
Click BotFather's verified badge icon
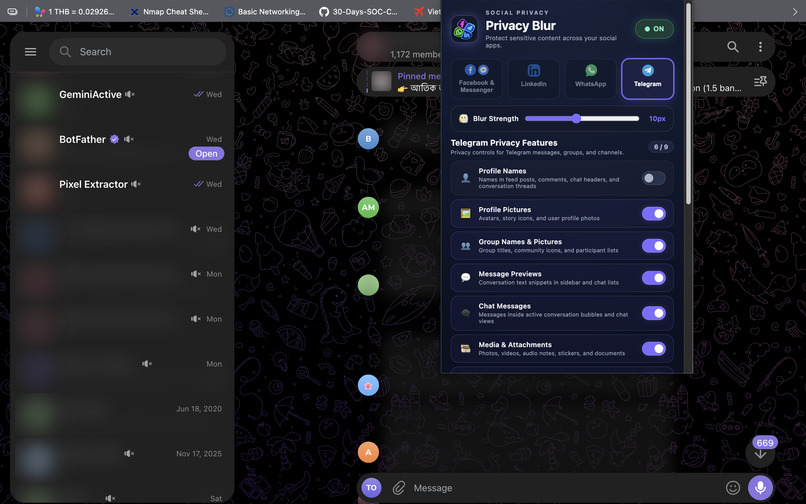coord(115,139)
